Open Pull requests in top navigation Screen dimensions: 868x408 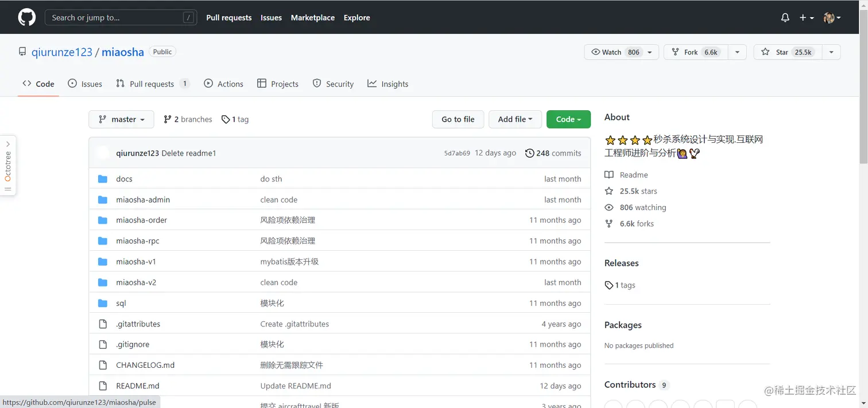tap(229, 18)
